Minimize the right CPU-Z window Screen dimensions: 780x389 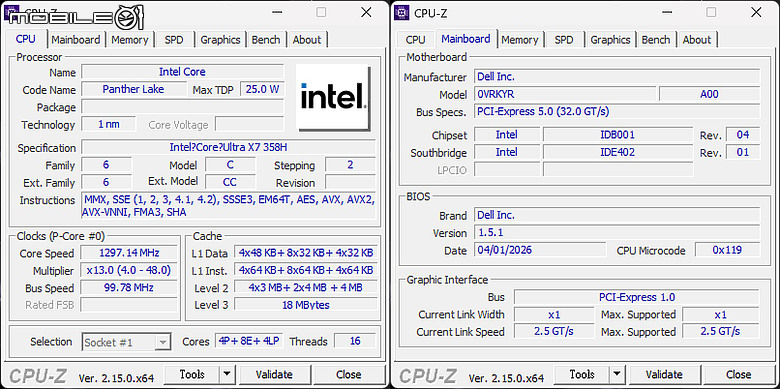[x=667, y=12]
